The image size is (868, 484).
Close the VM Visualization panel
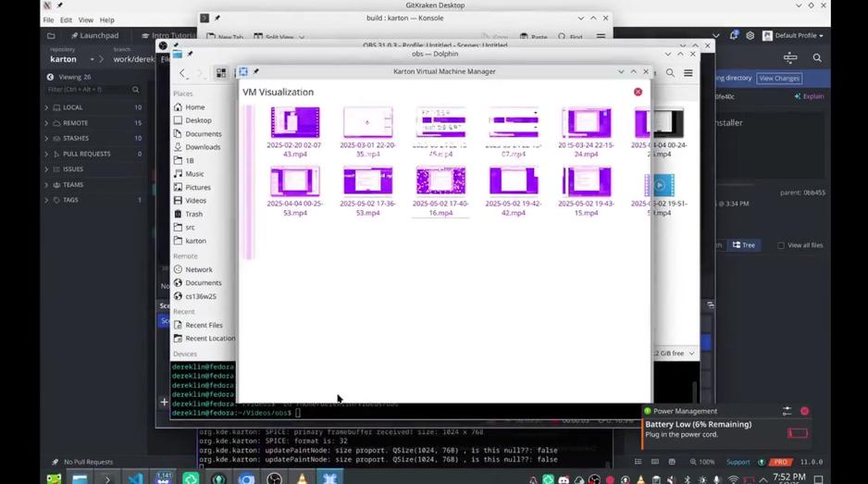tap(638, 92)
